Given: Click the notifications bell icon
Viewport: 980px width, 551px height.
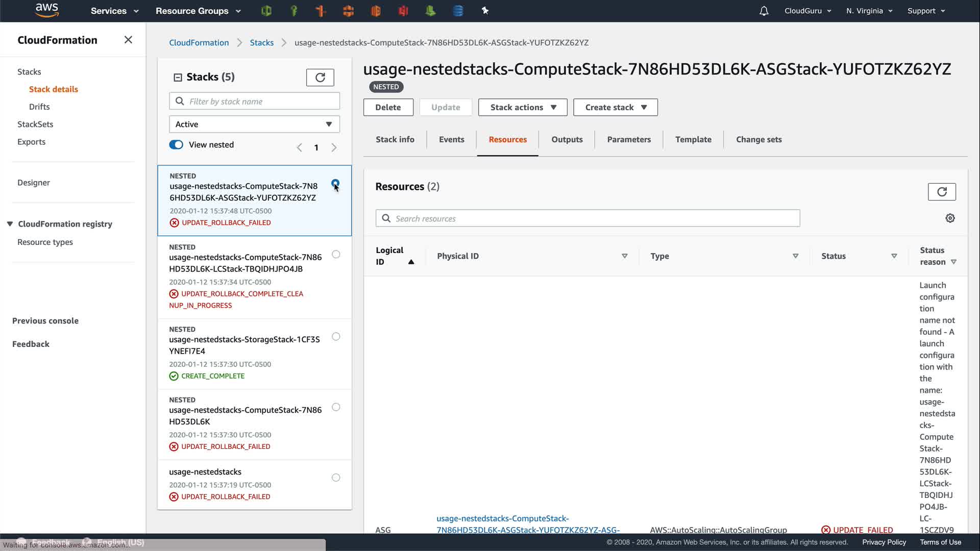Looking at the screenshot, I should coord(764,11).
